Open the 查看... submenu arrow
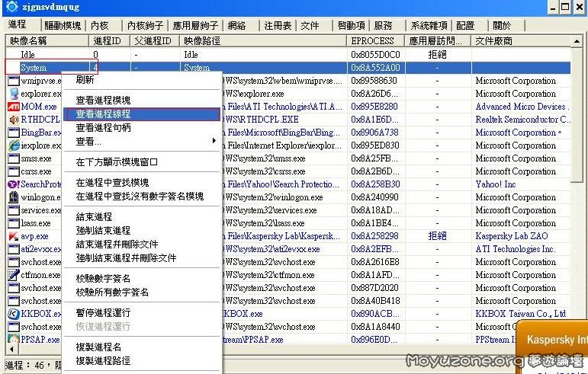Image resolution: width=588 pixels, height=374 pixels. point(214,141)
